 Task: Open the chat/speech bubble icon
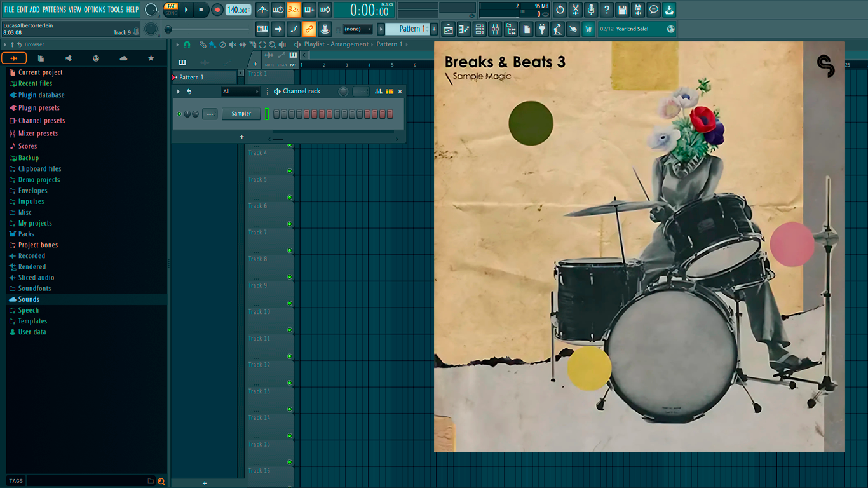pyautogui.click(x=653, y=10)
